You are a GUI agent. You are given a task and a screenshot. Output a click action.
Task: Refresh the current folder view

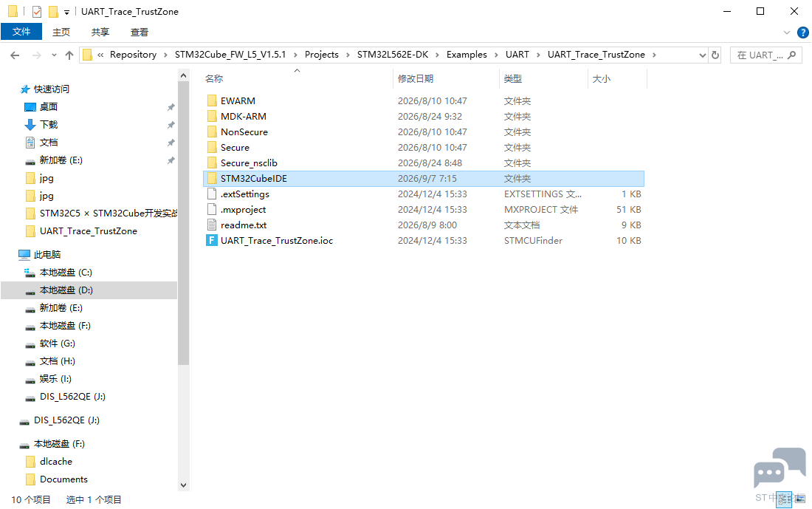click(x=715, y=55)
